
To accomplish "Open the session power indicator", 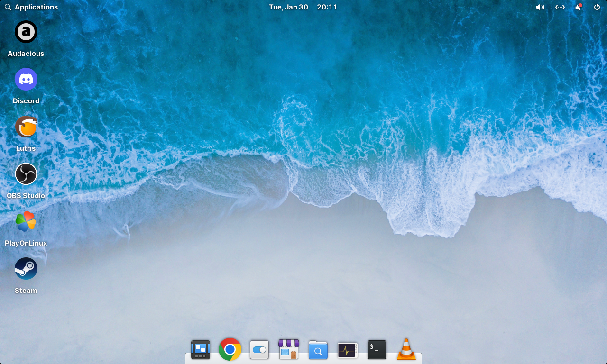I will click(597, 7).
